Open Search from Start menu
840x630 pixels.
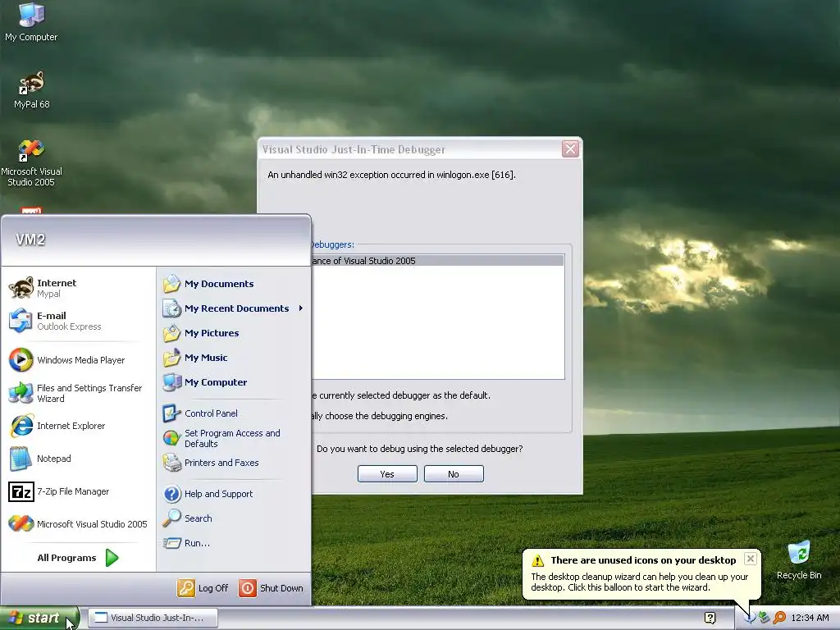(x=234, y=518)
